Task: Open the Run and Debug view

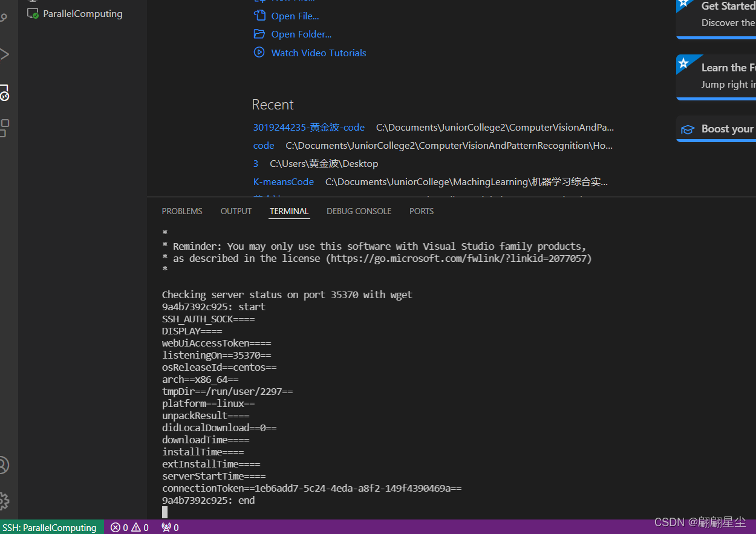Action: pos(4,54)
